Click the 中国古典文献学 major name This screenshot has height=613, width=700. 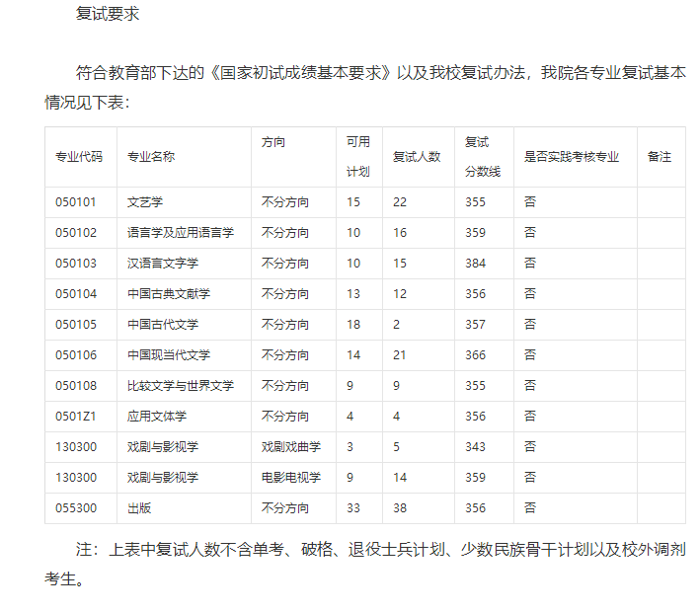[169, 294]
